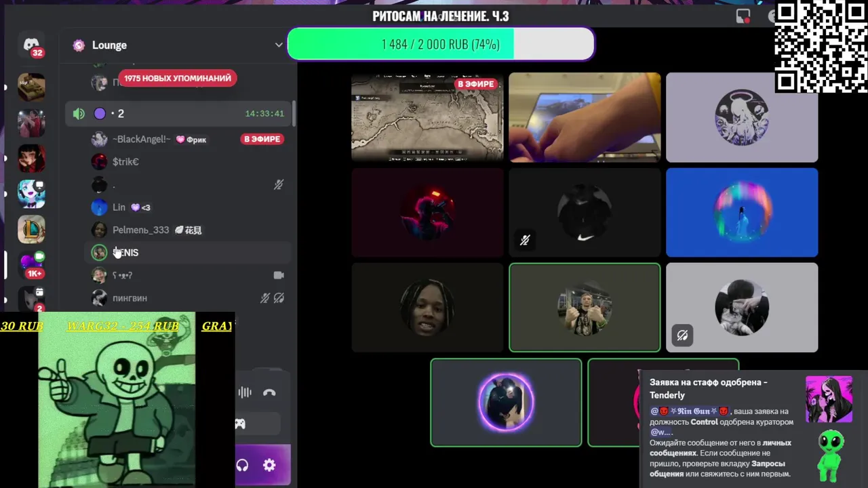
Task: Open the hands-on-laptop camera tile
Action: tap(585, 117)
